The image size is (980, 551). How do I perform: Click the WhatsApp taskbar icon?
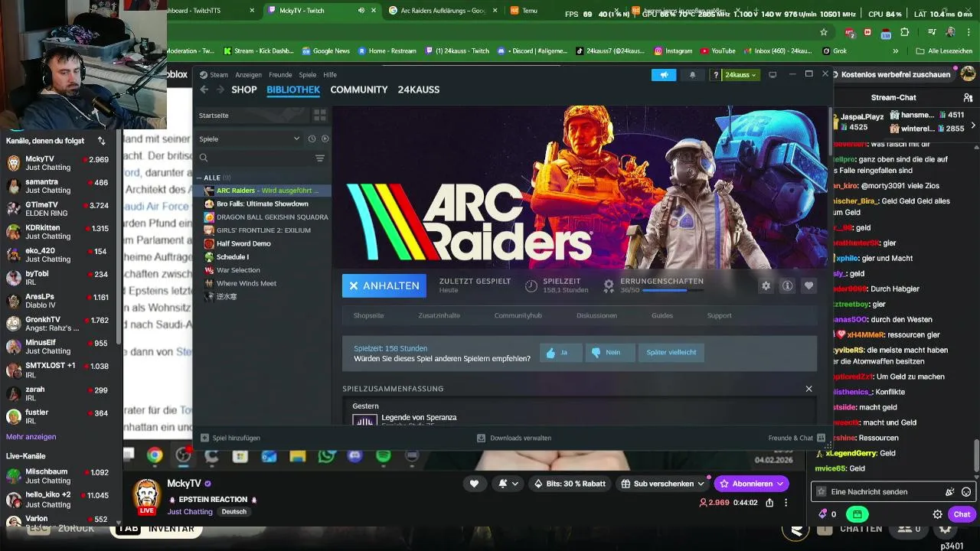[326, 455]
